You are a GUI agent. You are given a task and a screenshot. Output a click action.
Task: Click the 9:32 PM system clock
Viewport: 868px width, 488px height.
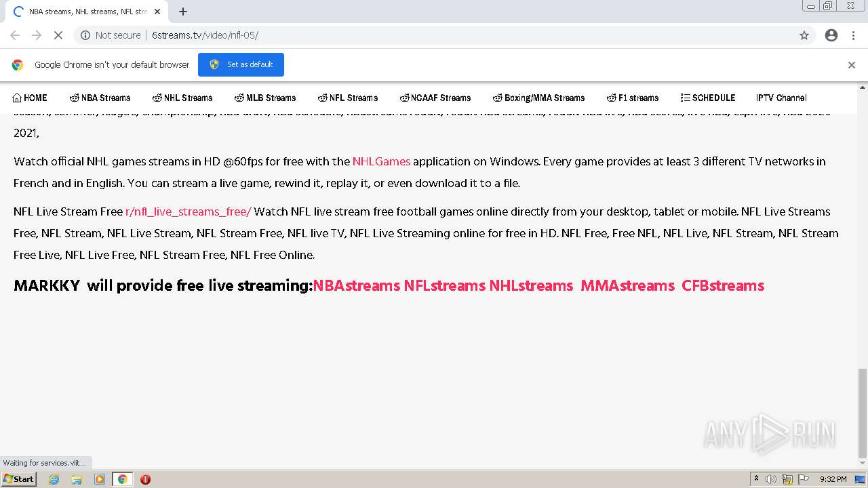tap(833, 479)
